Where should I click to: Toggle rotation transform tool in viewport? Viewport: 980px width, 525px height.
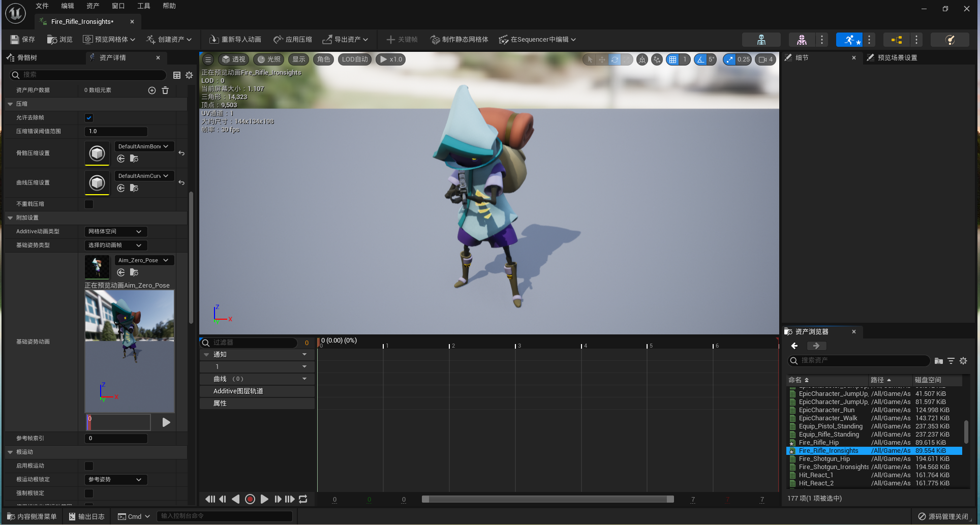615,59
